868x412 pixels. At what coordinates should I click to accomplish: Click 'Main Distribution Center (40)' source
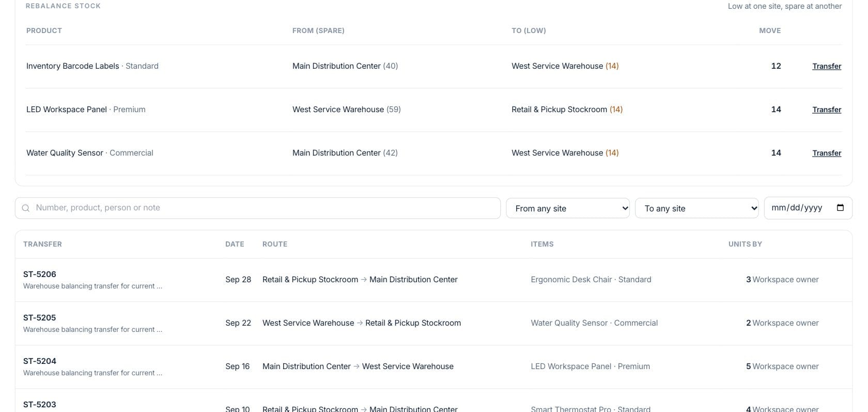(x=345, y=66)
